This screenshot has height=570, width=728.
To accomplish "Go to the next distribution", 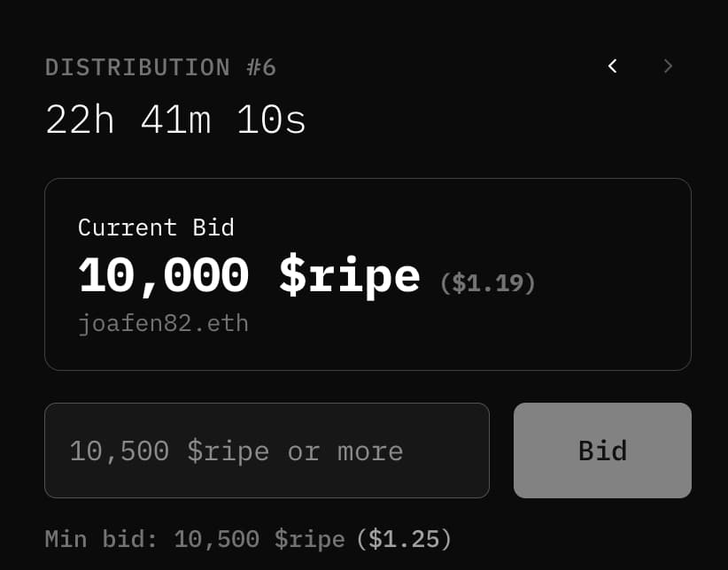I will [x=668, y=66].
